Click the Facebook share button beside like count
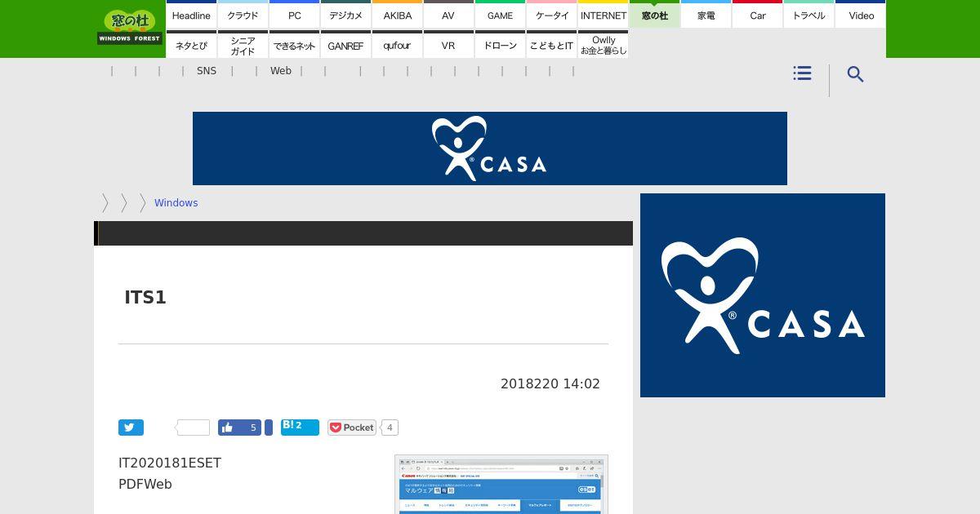The width and height of the screenshot is (980, 514). tap(269, 428)
